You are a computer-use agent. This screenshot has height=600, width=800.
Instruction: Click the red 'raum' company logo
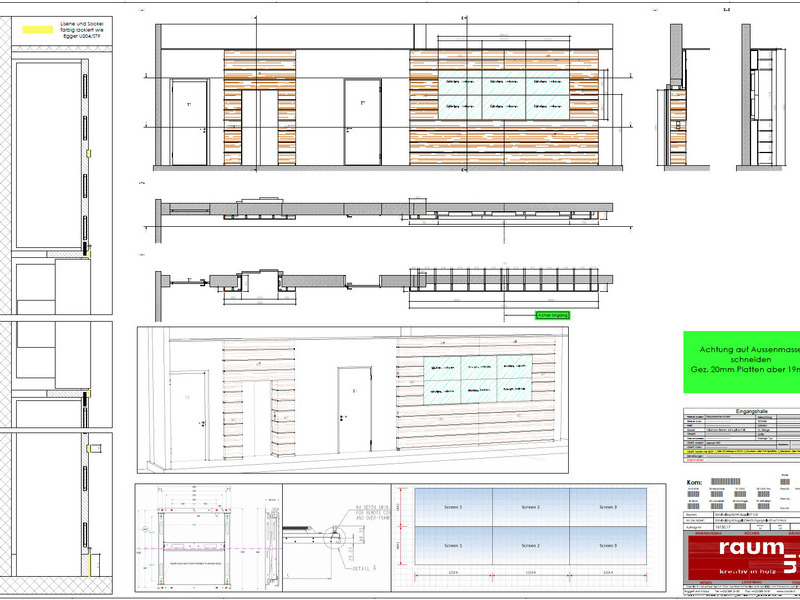point(742,556)
